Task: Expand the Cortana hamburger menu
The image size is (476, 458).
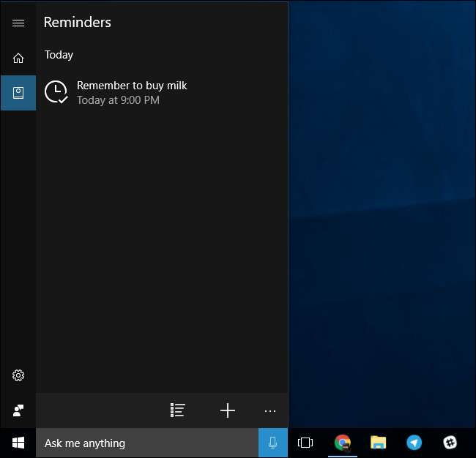Action: 18,23
